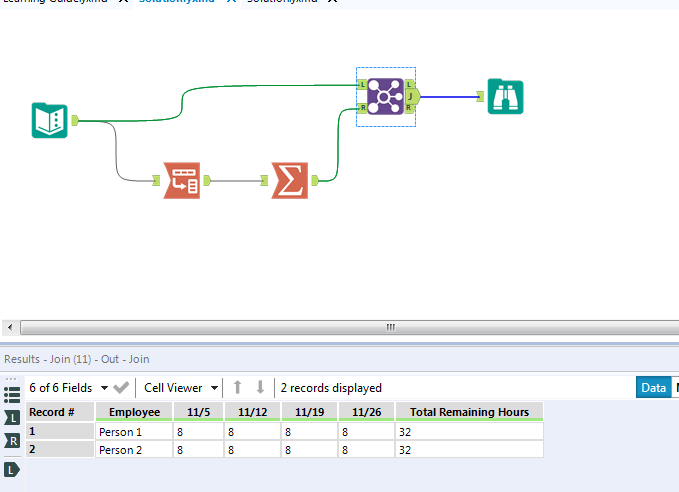This screenshot has height=492, width=679.
Task: Show the Left input results anchor
Action: (12, 418)
